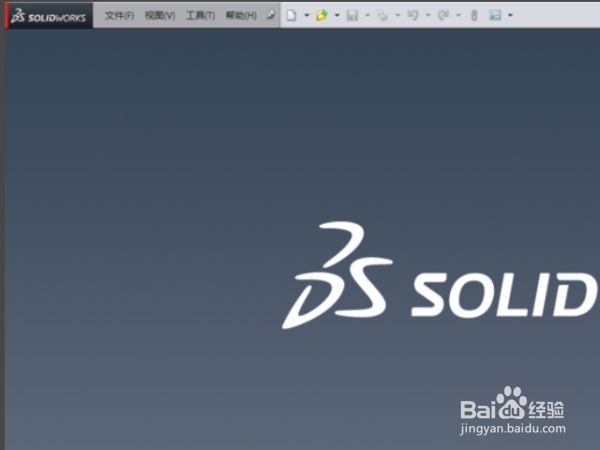Image resolution: width=600 pixels, height=450 pixels.
Task: Pin the menu bar with the pushpin
Action: pyautogui.click(x=271, y=15)
